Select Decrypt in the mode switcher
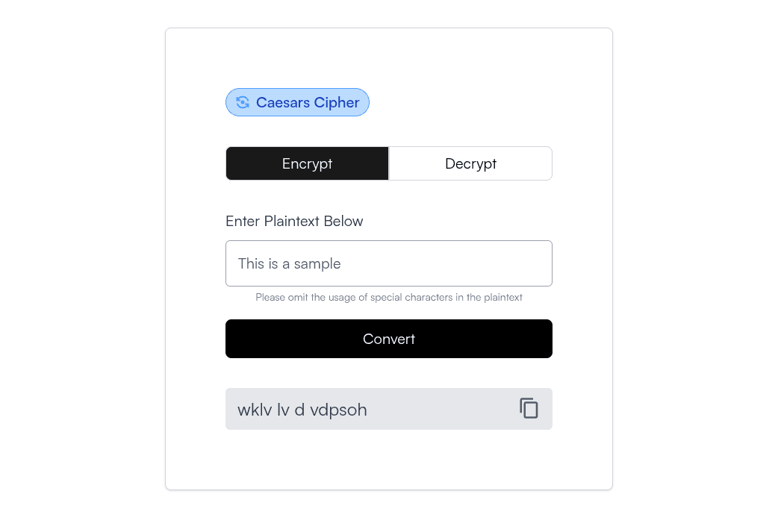This screenshot has width=778, height=532. tap(470, 163)
